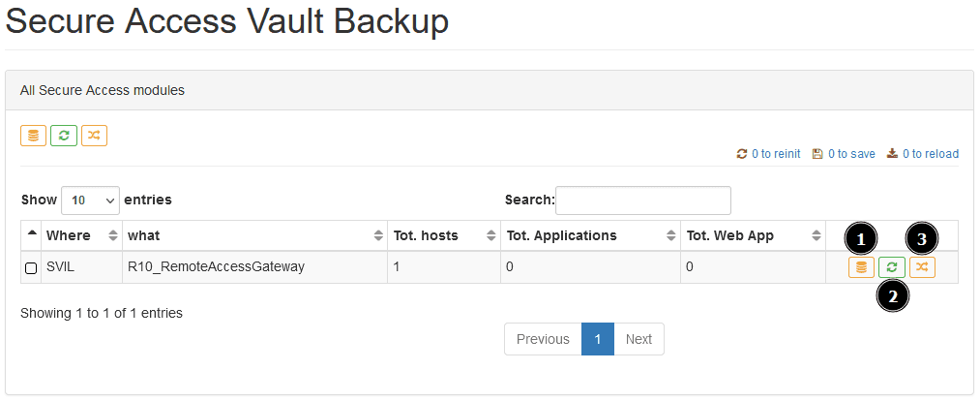Viewport: 980px width, 401px height.
Task: Click the database icon in SVIL row
Action: tap(861, 267)
